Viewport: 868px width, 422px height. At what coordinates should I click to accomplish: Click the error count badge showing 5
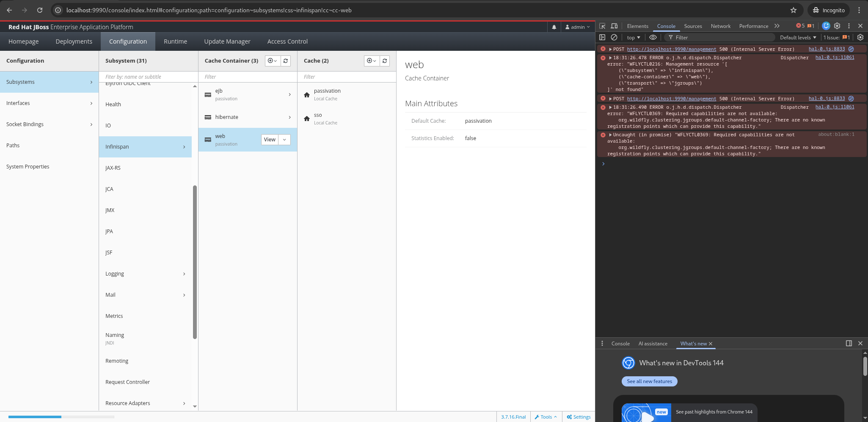800,26
